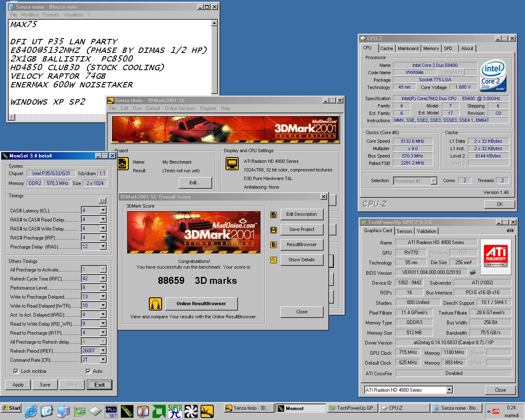
Task: Launch AMD green logo quick launch icon
Action: coord(159,411)
